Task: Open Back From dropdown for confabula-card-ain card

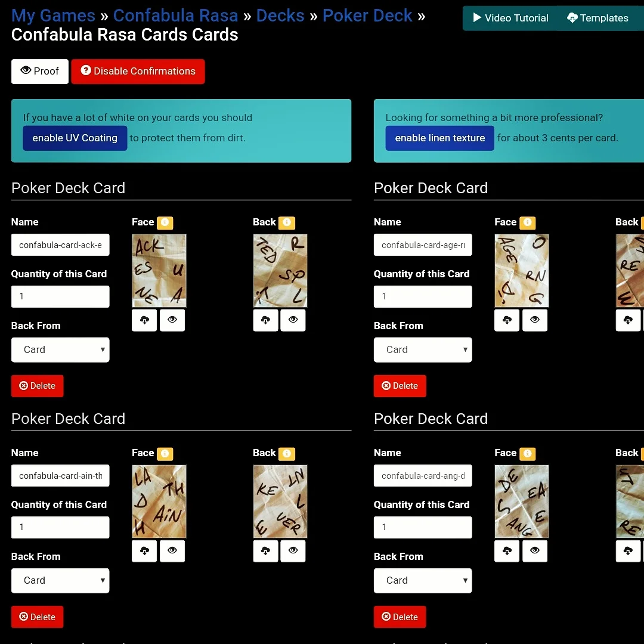Action: tap(60, 580)
